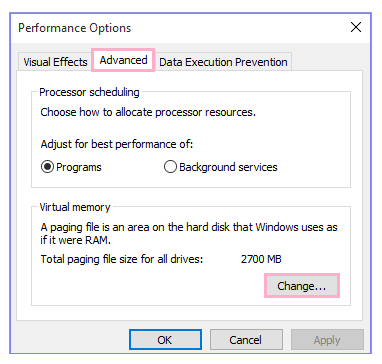Viewport: 382px width, 364px height.
Task: Click the greyed-out Apply button
Action: click(327, 340)
